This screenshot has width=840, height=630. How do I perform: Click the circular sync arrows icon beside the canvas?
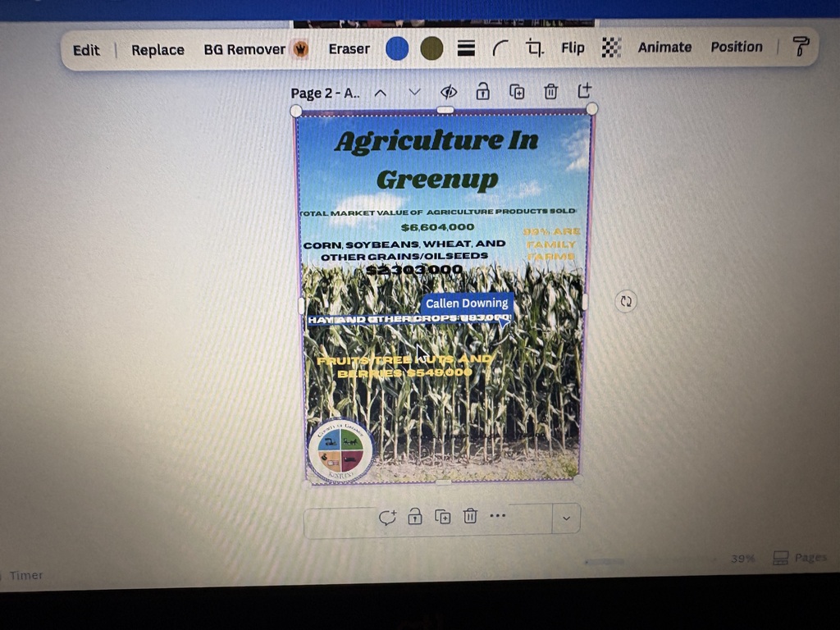tap(626, 301)
